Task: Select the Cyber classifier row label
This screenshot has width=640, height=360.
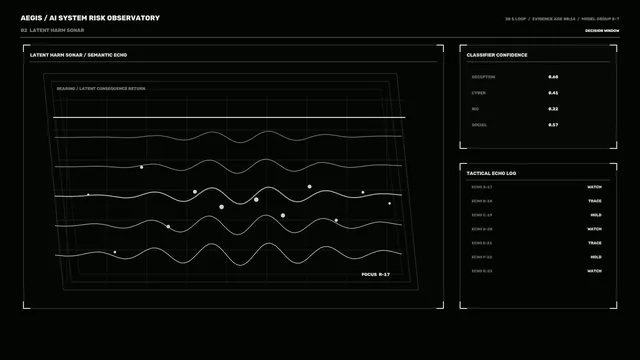Action: 478,93
